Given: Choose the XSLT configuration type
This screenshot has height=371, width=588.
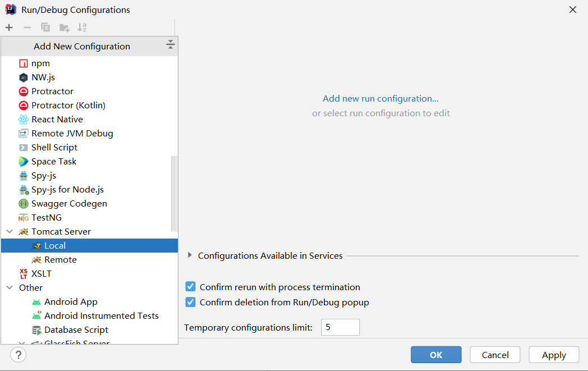Looking at the screenshot, I should (x=90, y=274).
